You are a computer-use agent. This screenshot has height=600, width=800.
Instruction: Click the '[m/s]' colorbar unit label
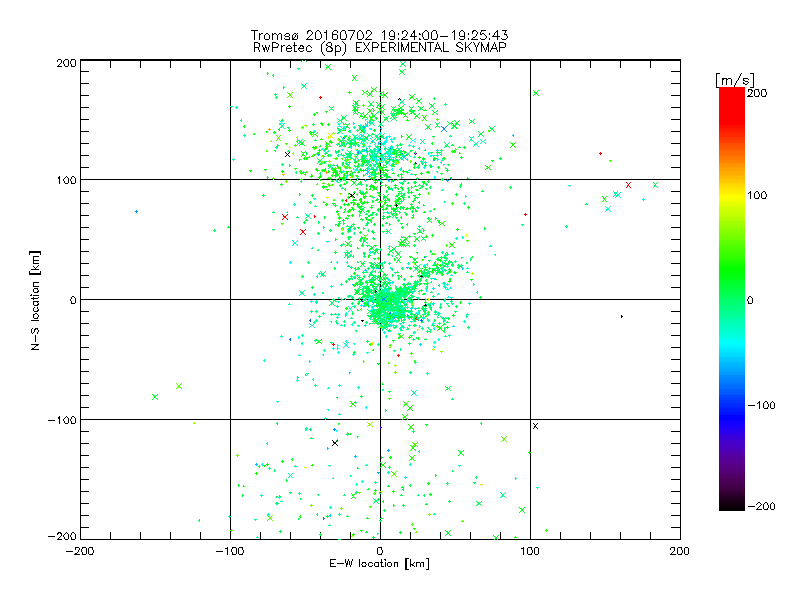point(735,80)
